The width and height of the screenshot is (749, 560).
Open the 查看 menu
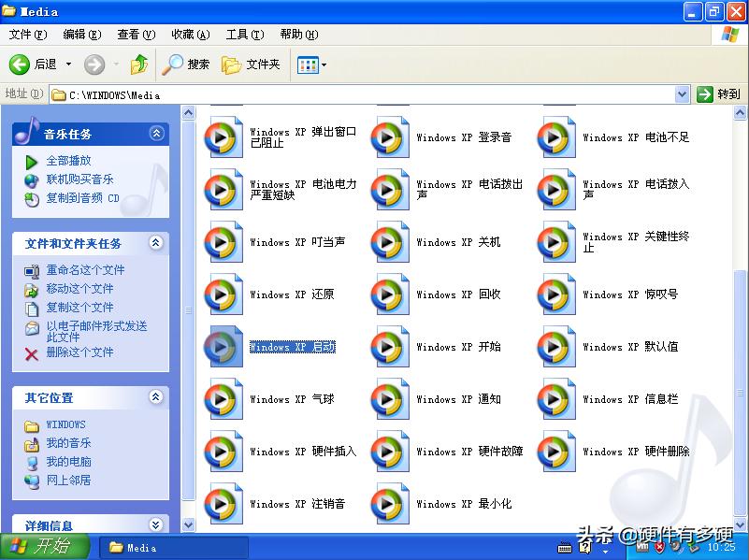(x=134, y=34)
